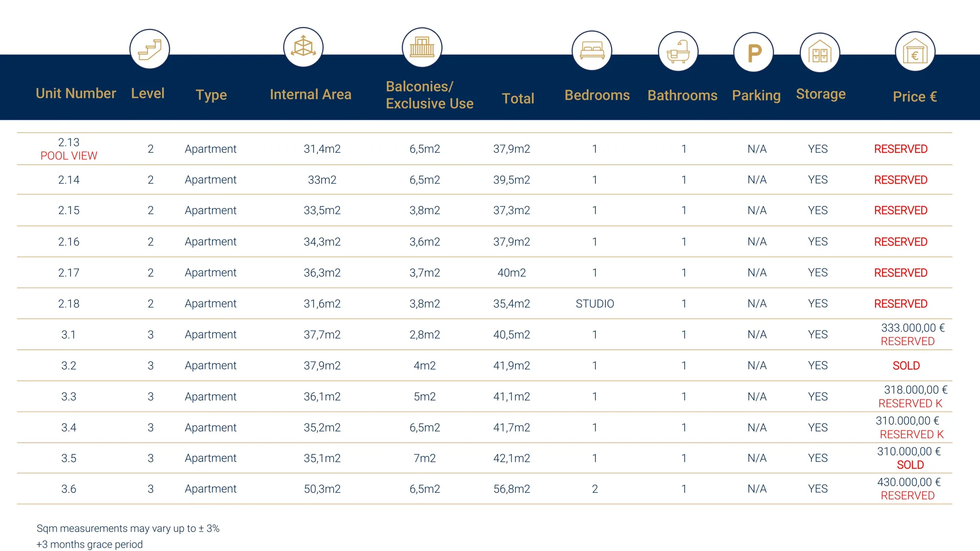Click the Storage locker icon
The height and width of the screenshot is (551, 980).
[820, 52]
